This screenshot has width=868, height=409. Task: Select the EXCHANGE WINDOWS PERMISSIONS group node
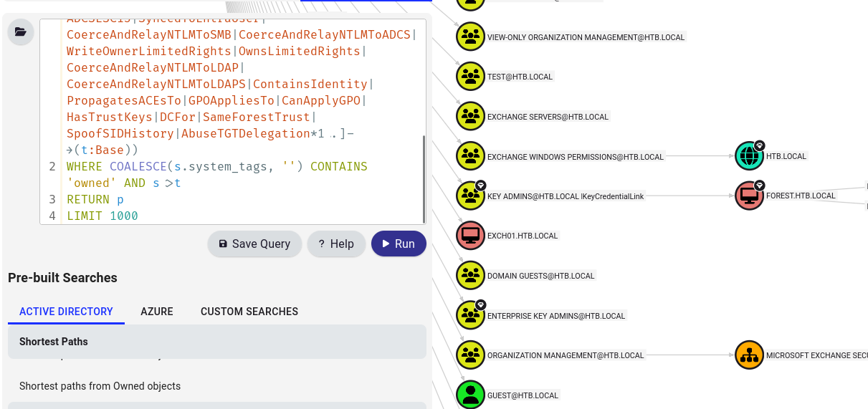coord(470,156)
